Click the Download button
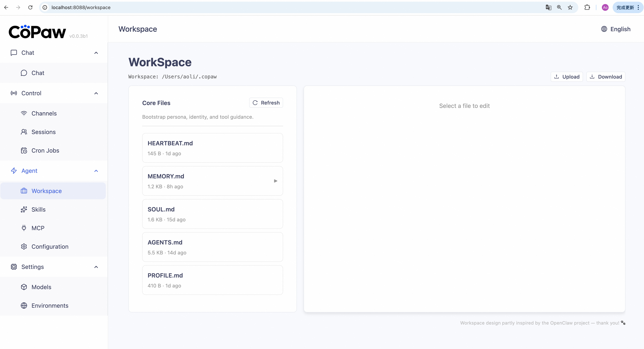Viewport: 644px width, 349px height. click(x=606, y=77)
